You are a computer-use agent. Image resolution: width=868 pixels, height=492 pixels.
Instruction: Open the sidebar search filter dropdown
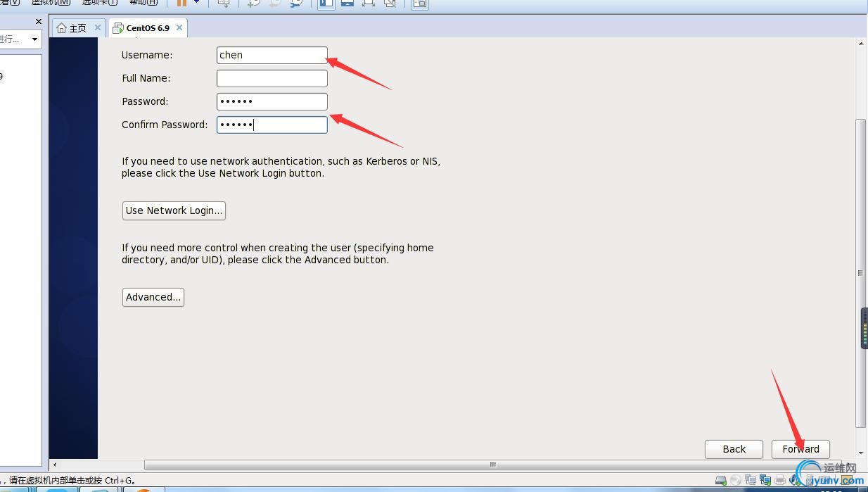[x=34, y=39]
